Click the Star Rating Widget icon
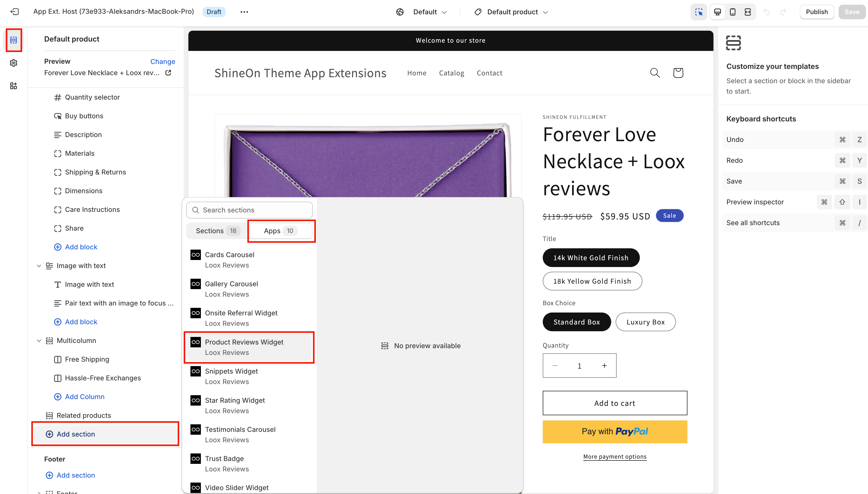This screenshot has width=868, height=494. (195, 400)
